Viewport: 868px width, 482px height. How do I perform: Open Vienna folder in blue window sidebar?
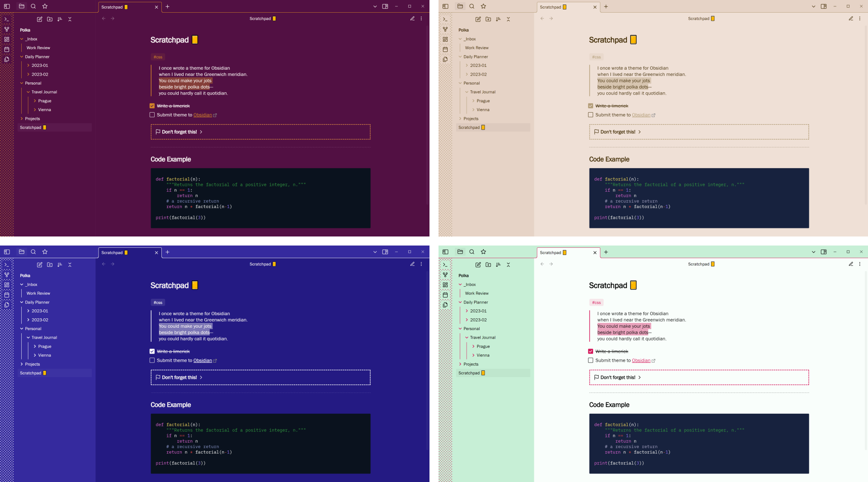44,355
